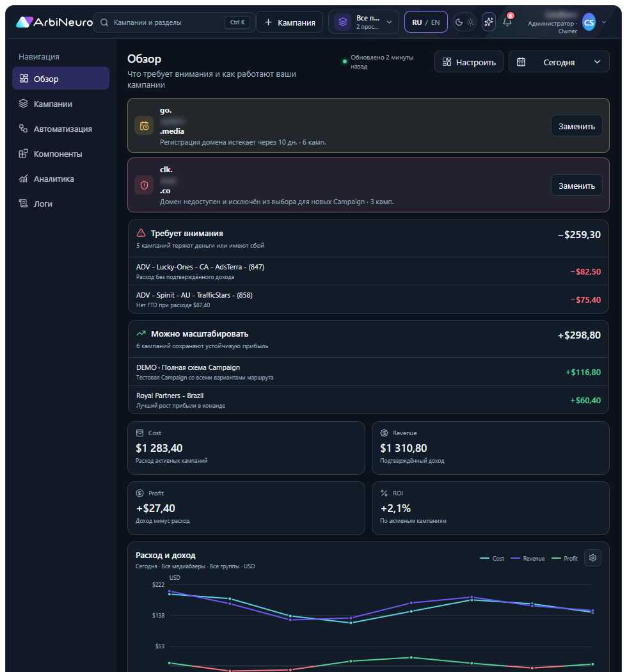The image size is (627, 672).
Task: Click the domain expiry calendar warning icon
Action: tap(144, 126)
